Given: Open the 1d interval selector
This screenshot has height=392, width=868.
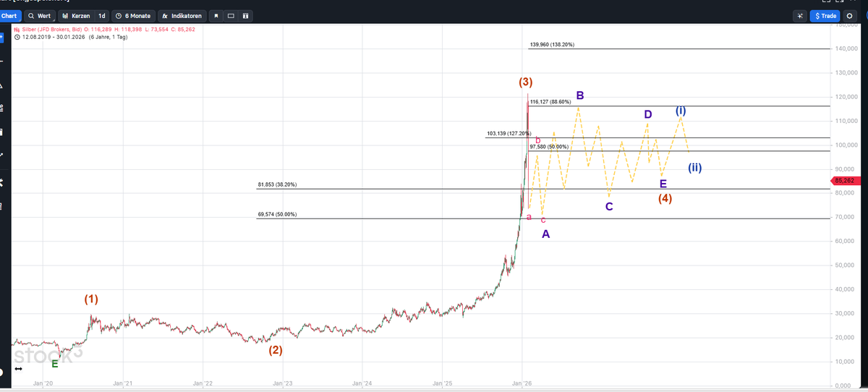Looking at the screenshot, I should pyautogui.click(x=102, y=16).
